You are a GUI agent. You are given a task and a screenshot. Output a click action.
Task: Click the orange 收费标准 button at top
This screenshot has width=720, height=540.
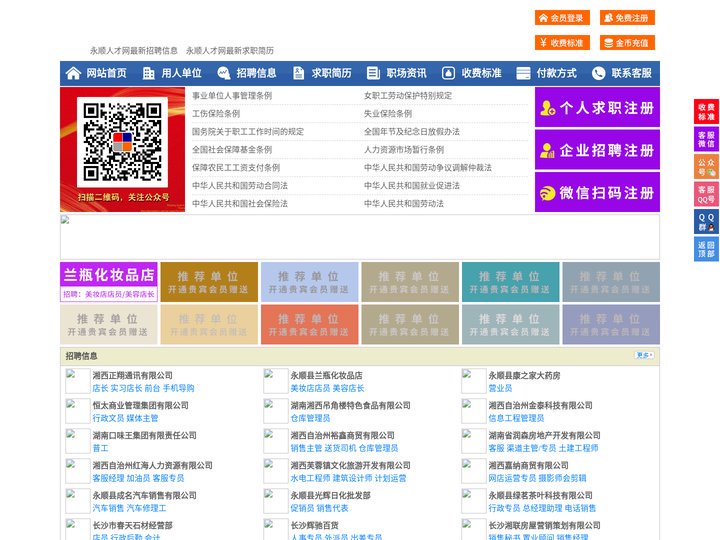(562, 43)
